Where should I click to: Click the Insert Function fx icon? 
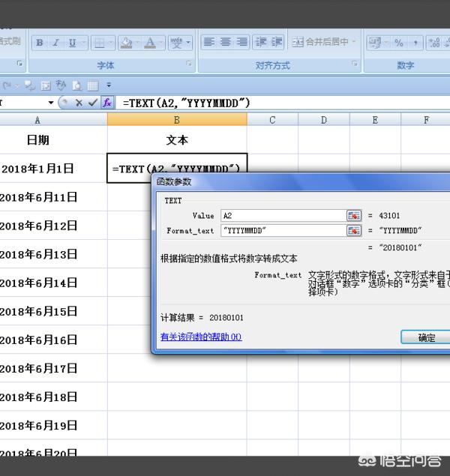tap(107, 103)
